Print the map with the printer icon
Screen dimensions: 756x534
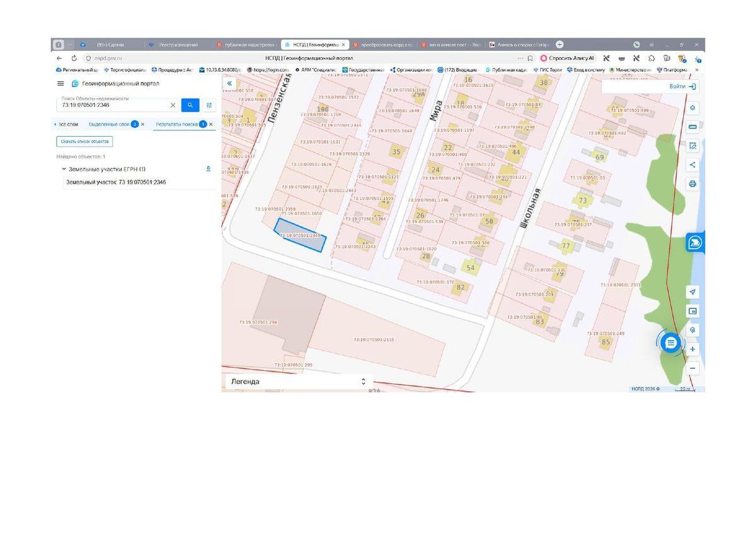[x=692, y=184]
